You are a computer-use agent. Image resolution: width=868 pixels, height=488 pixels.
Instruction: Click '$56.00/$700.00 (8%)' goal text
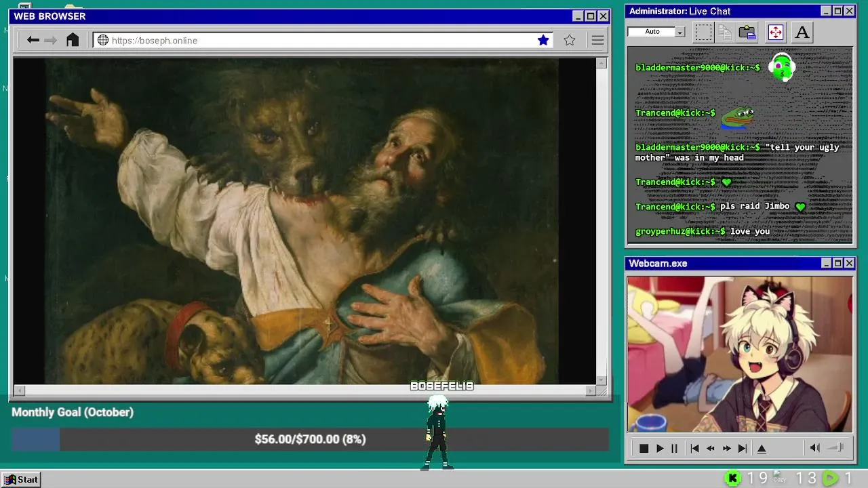coord(310,439)
